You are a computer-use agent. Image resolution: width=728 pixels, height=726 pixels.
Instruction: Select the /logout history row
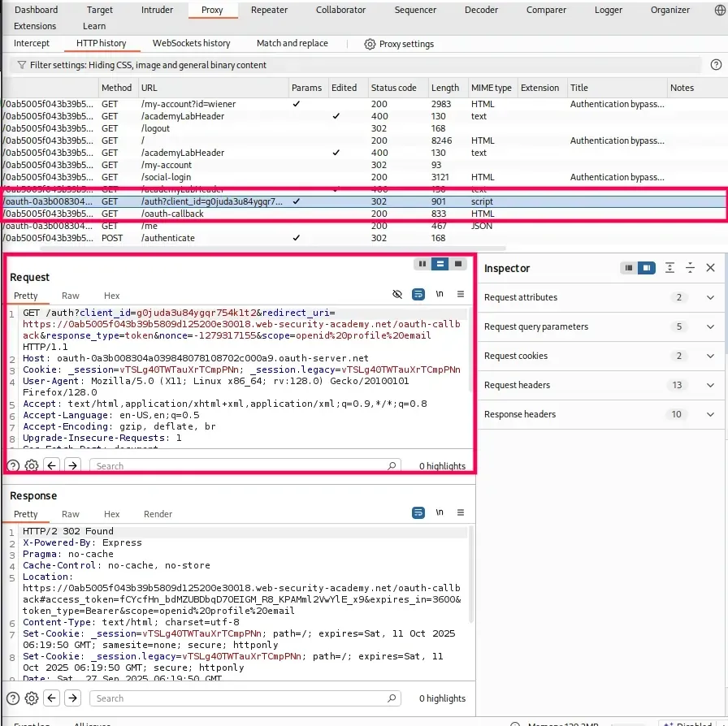coord(364,128)
